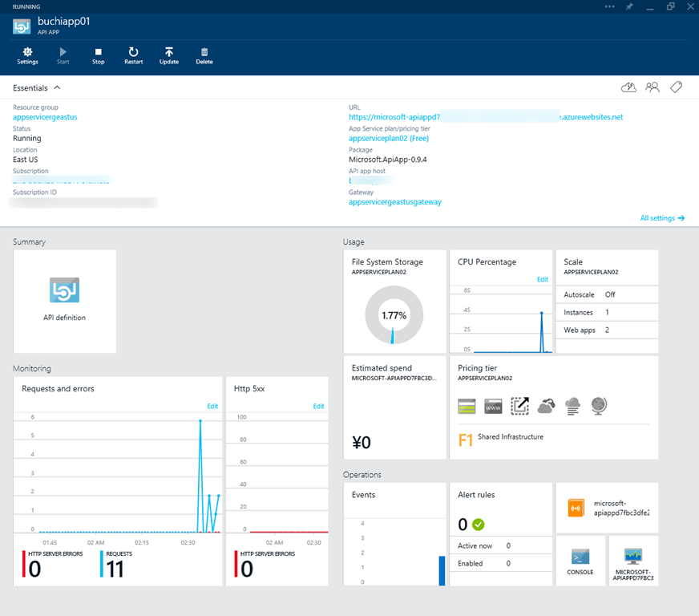The image size is (699, 616).
Task: Collapse the Essentials section
Action: click(57, 87)
